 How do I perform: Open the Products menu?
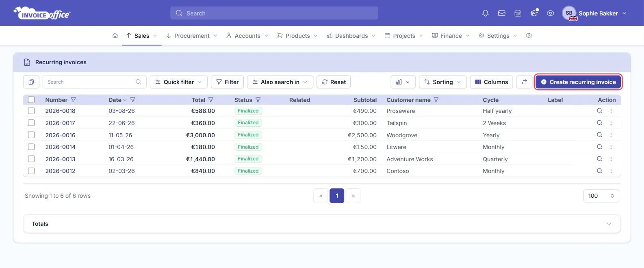[x=297, y=36]
